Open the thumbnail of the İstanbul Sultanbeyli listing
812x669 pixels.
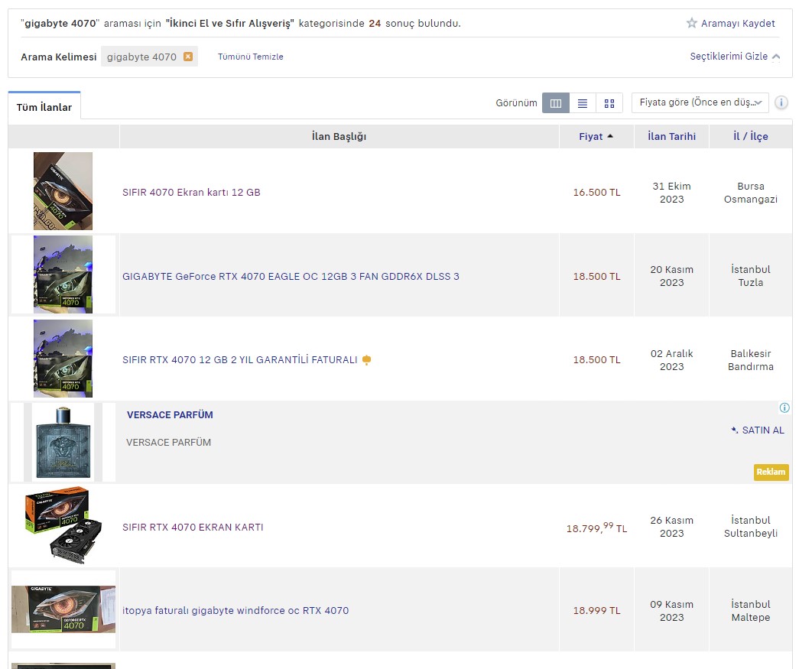(63, 525)
